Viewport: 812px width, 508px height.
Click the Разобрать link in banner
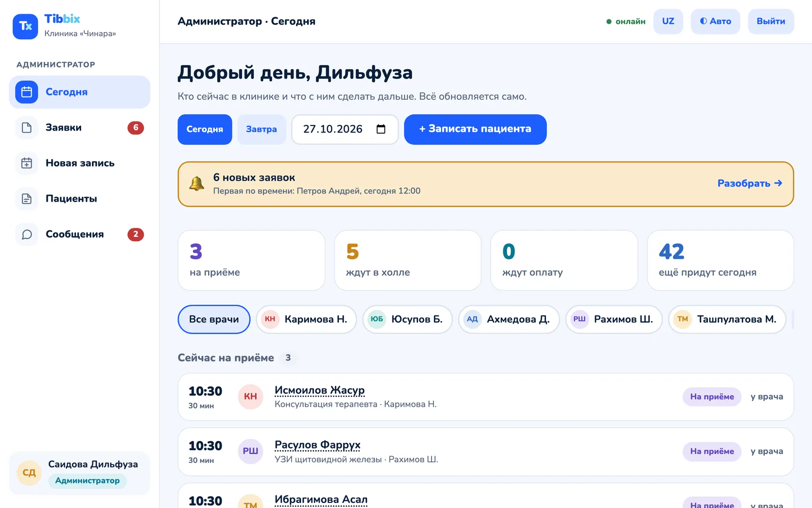pyautogui.click(x=750, y=183)
